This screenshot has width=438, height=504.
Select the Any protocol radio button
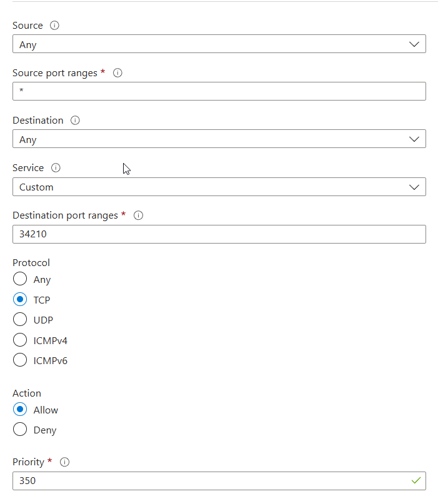click(x=20, y=279)
